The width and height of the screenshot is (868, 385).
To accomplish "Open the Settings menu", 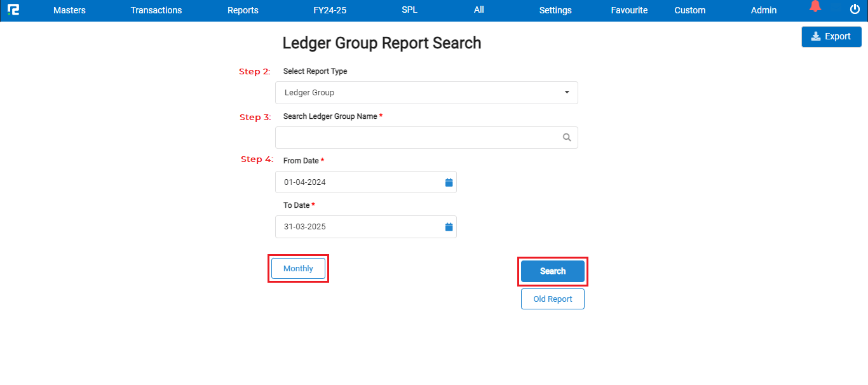I will coord(555,10).
